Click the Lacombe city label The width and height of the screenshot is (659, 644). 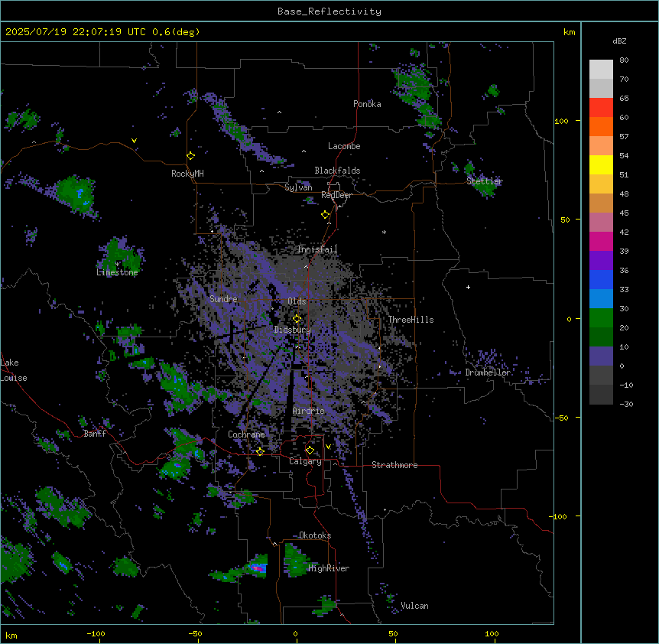pyautogui.click(x=344, y=146)
